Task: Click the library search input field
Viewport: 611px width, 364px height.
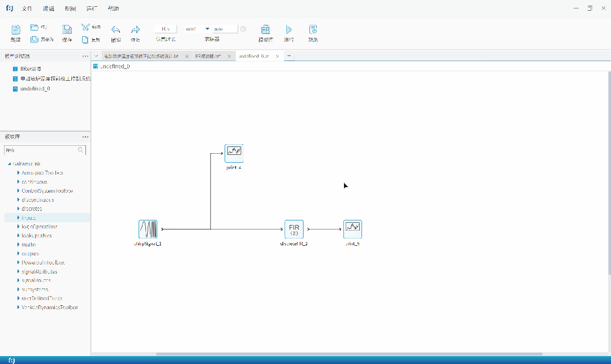Action: click(41, 150)
